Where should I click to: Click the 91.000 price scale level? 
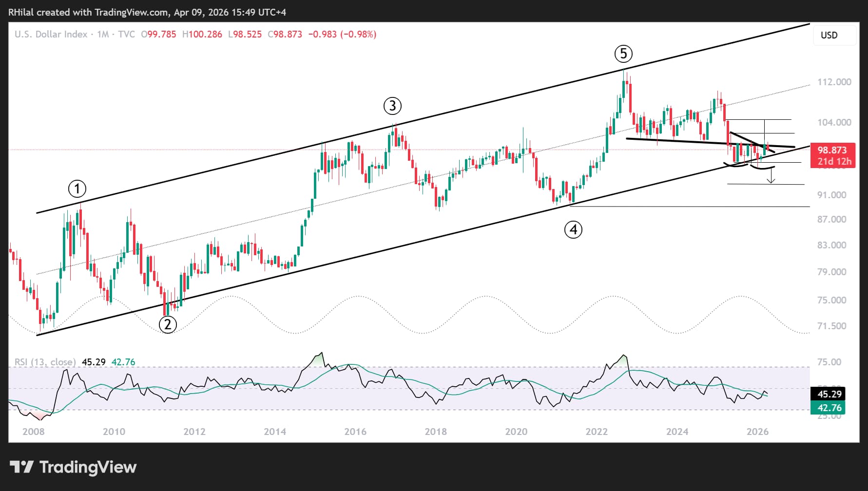(x=831, y=195)
